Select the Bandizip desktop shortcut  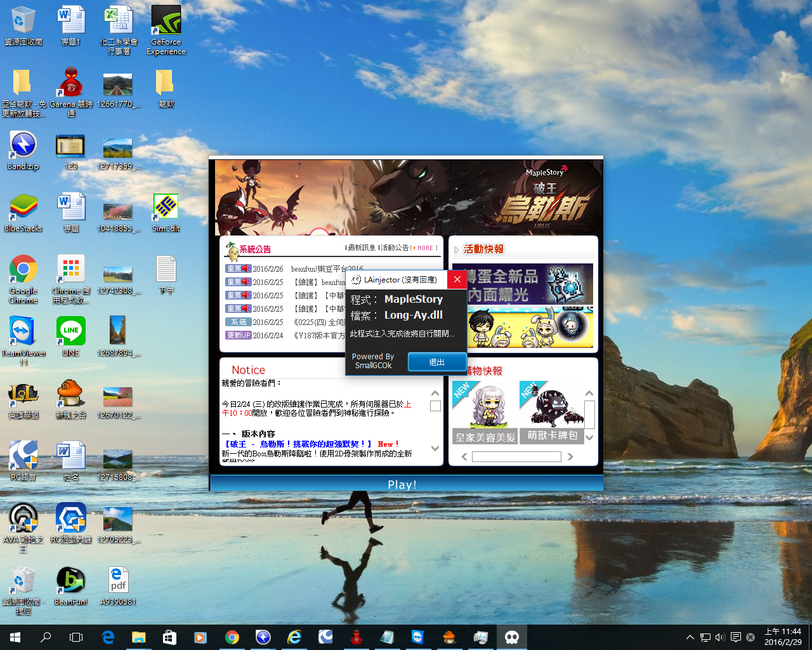pyautogui.click(x=23, y=150)
